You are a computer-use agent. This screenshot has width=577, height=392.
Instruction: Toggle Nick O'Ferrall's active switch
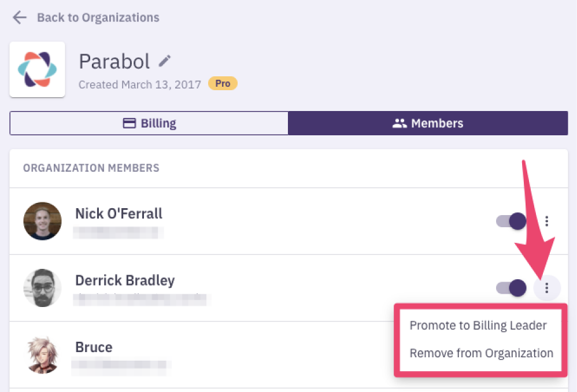(511, 221)
